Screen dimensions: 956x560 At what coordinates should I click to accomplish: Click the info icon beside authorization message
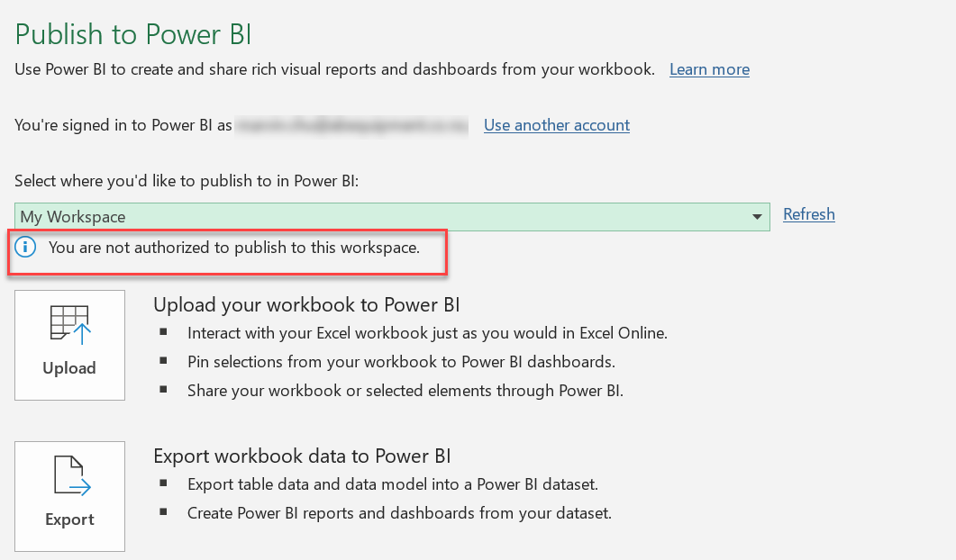[25, 248]
